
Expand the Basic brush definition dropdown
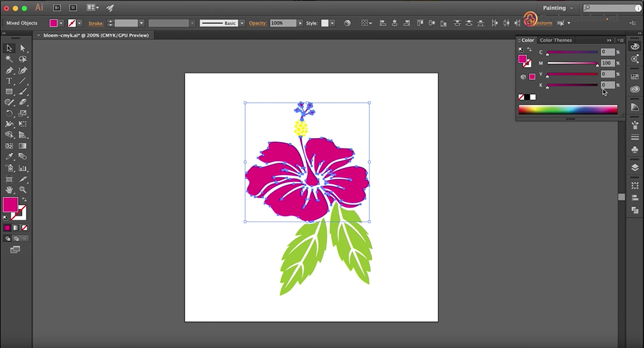242,23
